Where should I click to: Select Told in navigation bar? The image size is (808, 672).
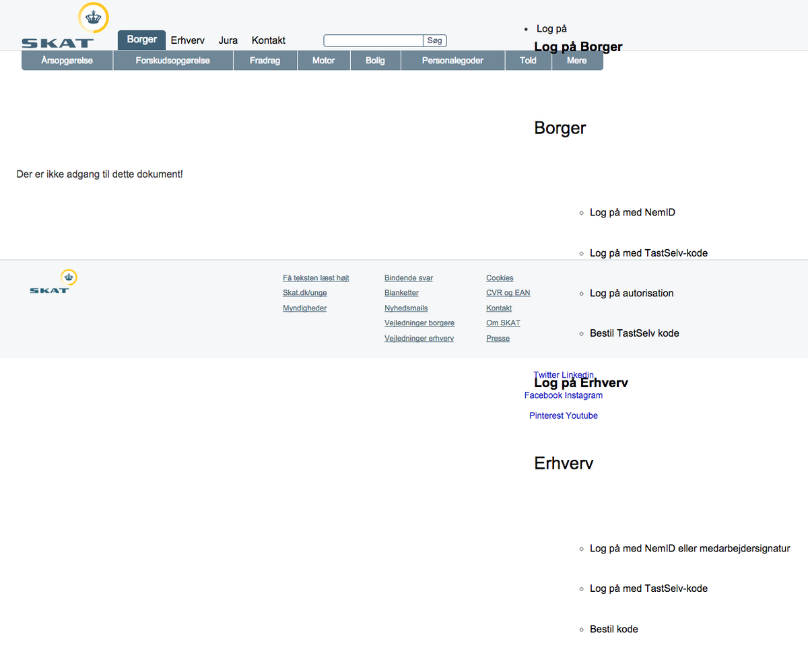529,61
